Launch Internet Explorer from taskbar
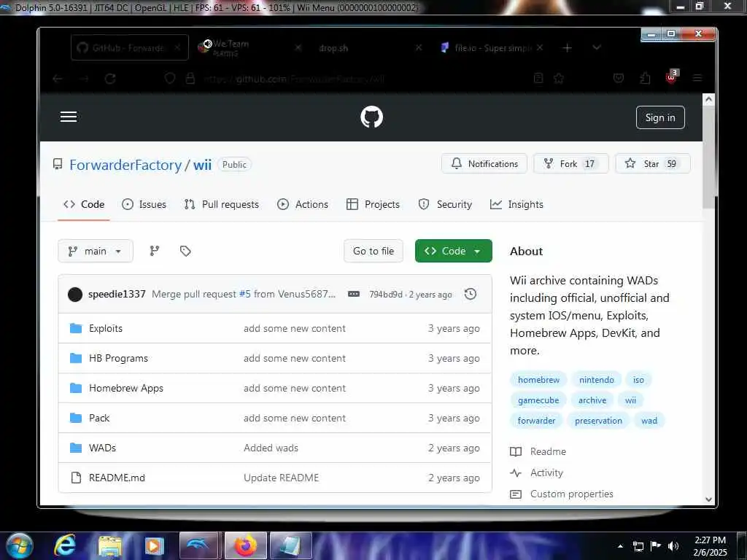The image size is (747, 560). click(x=65, y=545)
